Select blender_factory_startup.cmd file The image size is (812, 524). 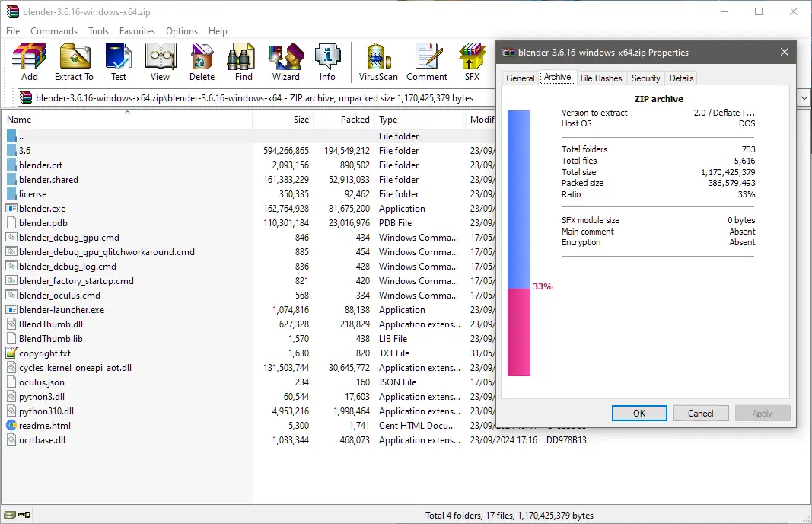76,281
